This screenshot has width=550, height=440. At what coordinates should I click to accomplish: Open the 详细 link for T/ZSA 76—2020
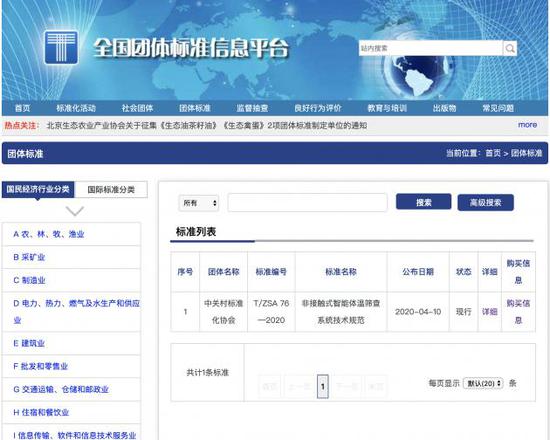point(489,312)
